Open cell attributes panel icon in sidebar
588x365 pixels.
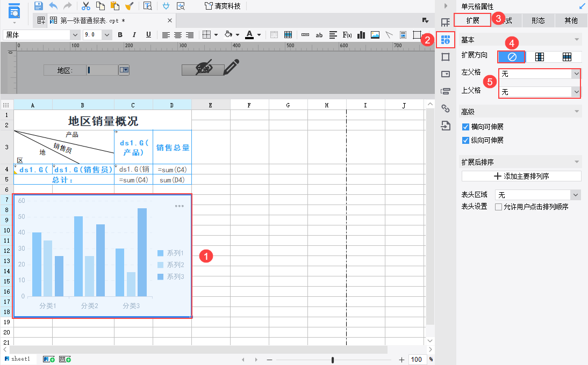(x=446, y=40)
